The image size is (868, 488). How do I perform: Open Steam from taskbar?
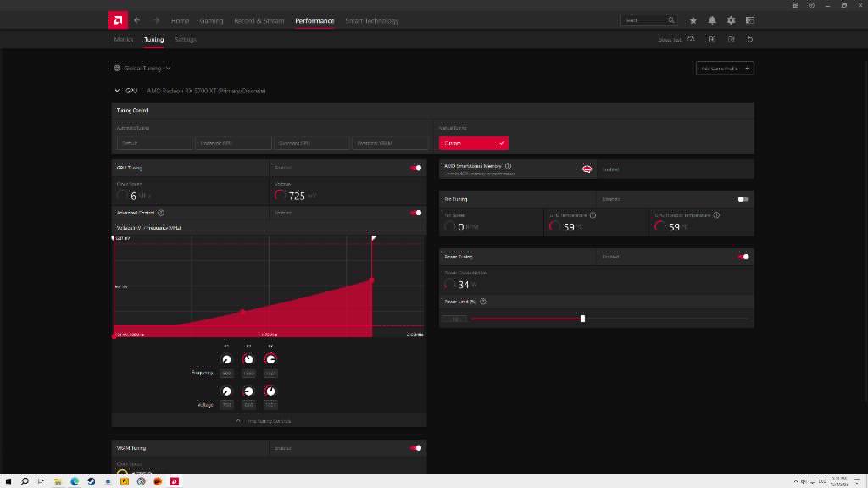click(92, 481)
